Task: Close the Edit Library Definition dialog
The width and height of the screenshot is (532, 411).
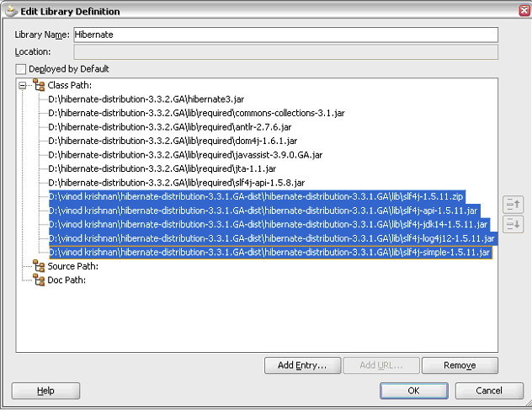Action: pyautogui.click(x=522, y=11)
